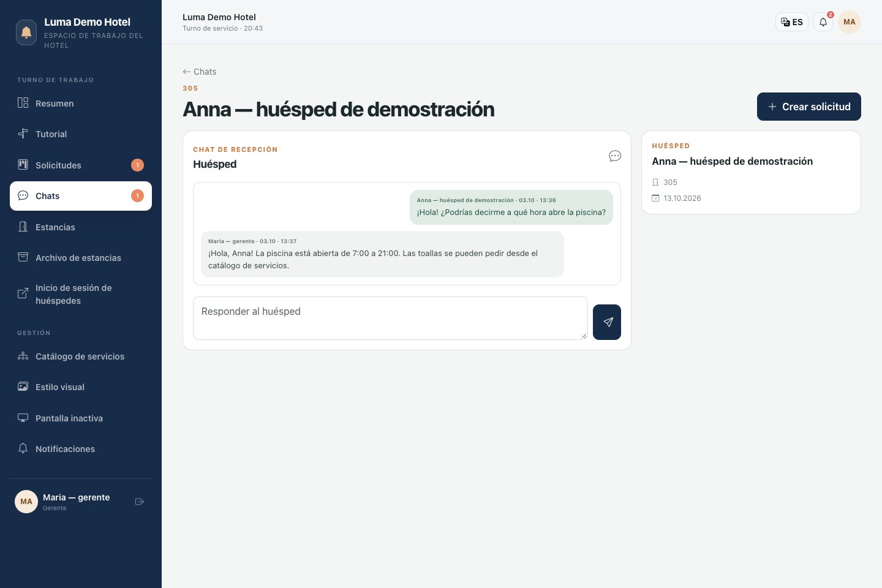This screenshot has height=588, width=882.
Task: Open notifications bell in top bar
Action: (823, 22)
